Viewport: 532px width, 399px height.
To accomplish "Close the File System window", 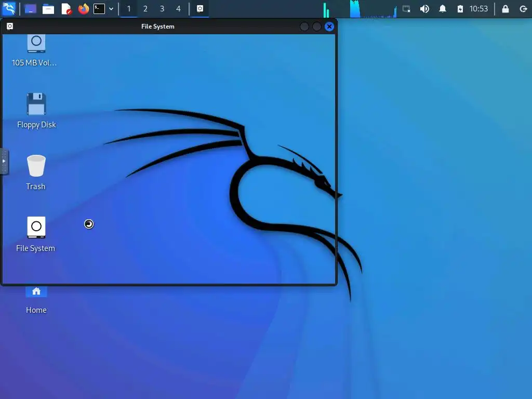I will (329, 26).
